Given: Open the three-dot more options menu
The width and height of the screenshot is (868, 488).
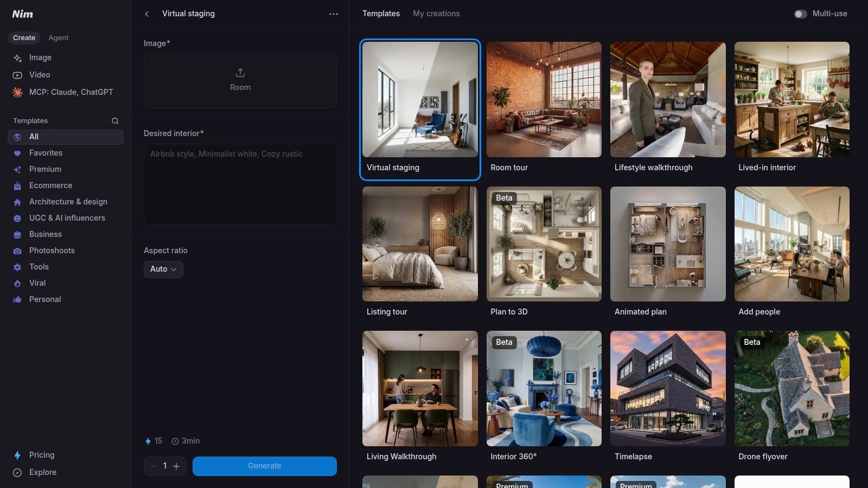Looking at the screenshot, I should [x=334, y=14].
